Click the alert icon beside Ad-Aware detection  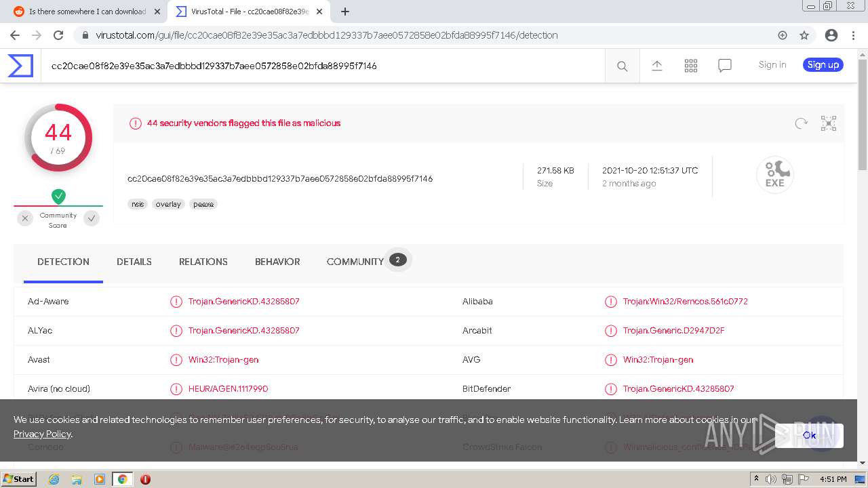click(x=176, y=302)
